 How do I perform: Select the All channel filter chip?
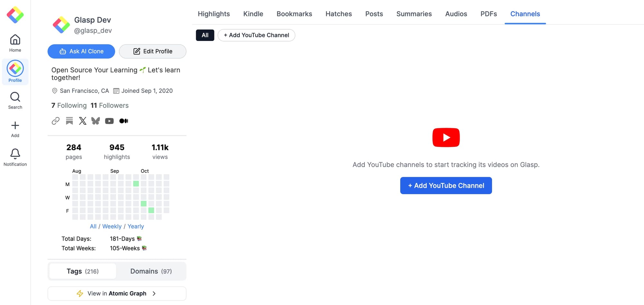(x=205, y=35)
